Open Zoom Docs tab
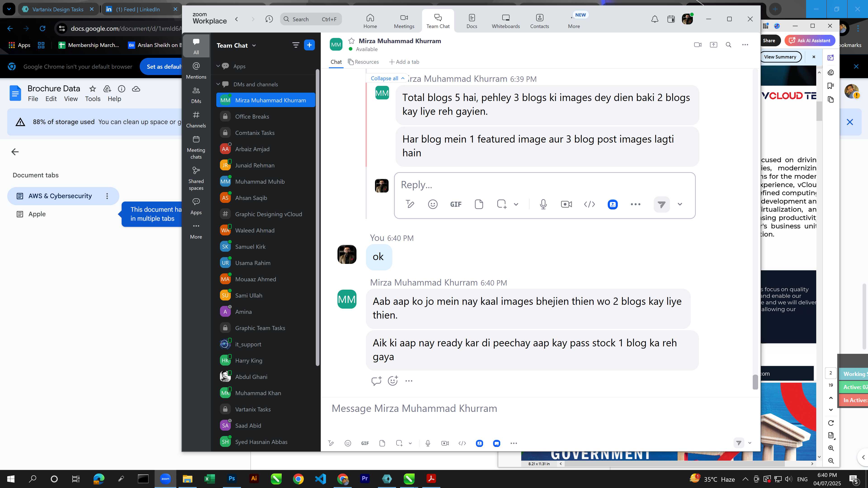This screenshot has height=488, width=868. click(x=472, y=21)
